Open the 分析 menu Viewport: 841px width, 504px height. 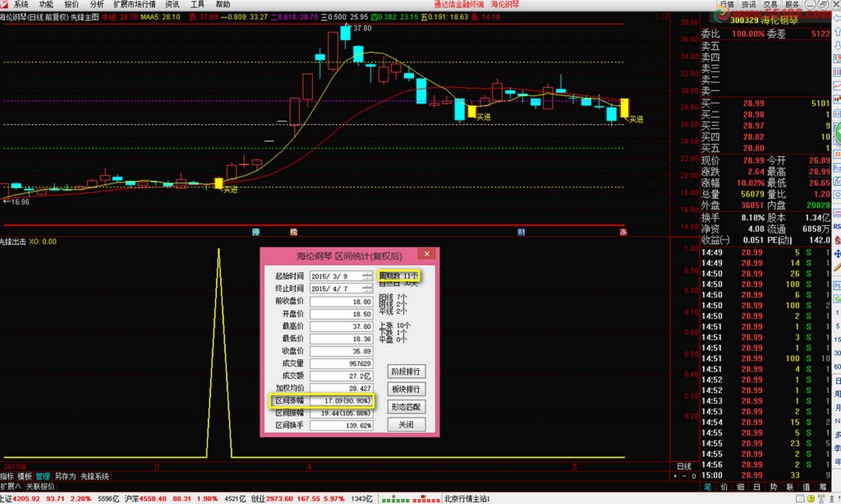coord(97,4)
